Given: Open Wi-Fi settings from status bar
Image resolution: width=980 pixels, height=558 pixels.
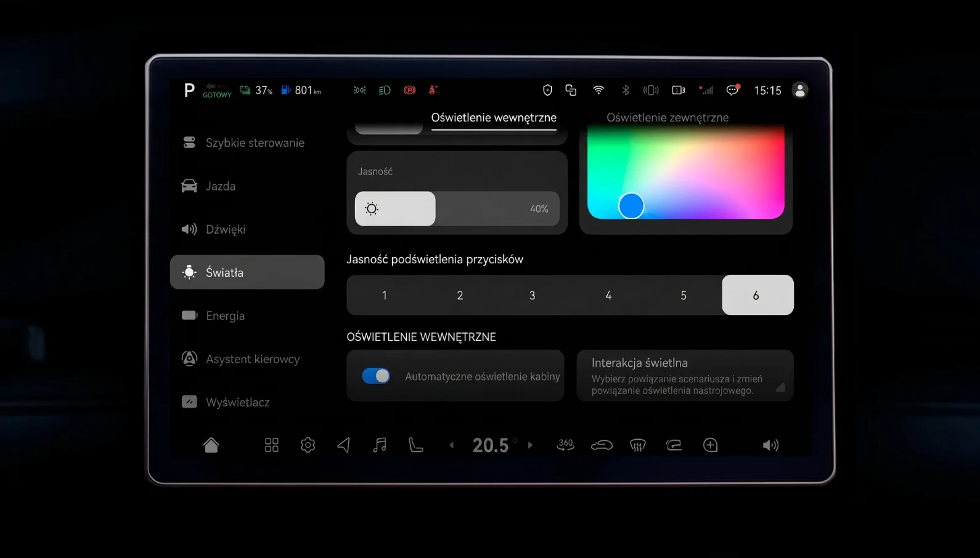Looking at the screenshot, I should 598,90.
